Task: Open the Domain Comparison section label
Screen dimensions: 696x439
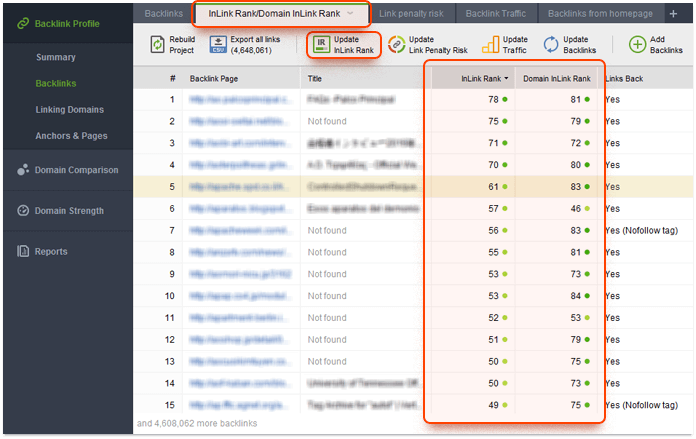Action: tap(77, 170)
